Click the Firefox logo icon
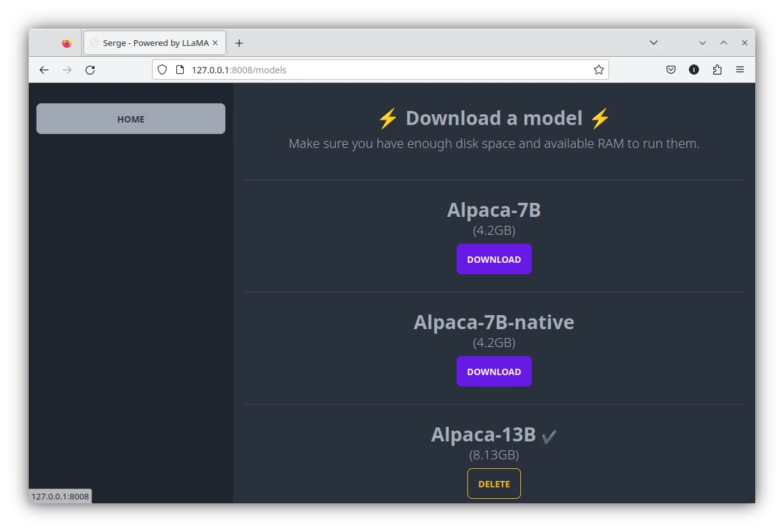 tap(67, 43)
